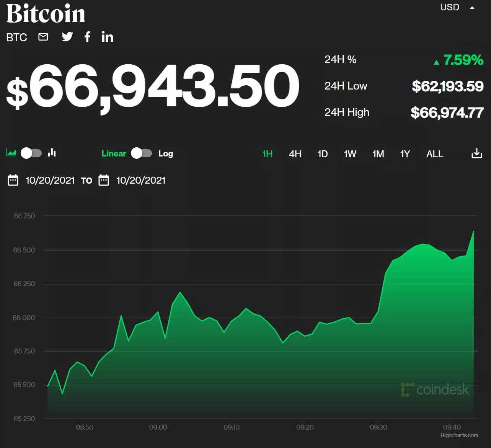Screen dimensions: 491x448
Task: Switch to the ALL timeframe tab
Action: tap(434, 154)
